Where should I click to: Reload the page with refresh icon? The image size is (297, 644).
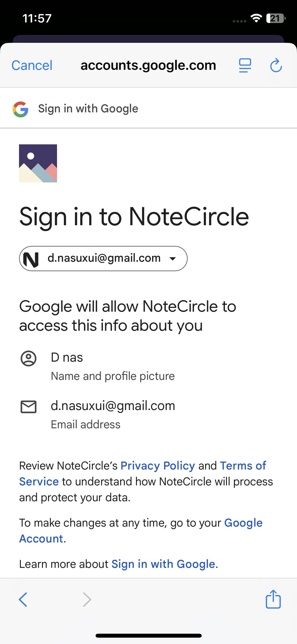click(276, 65)
